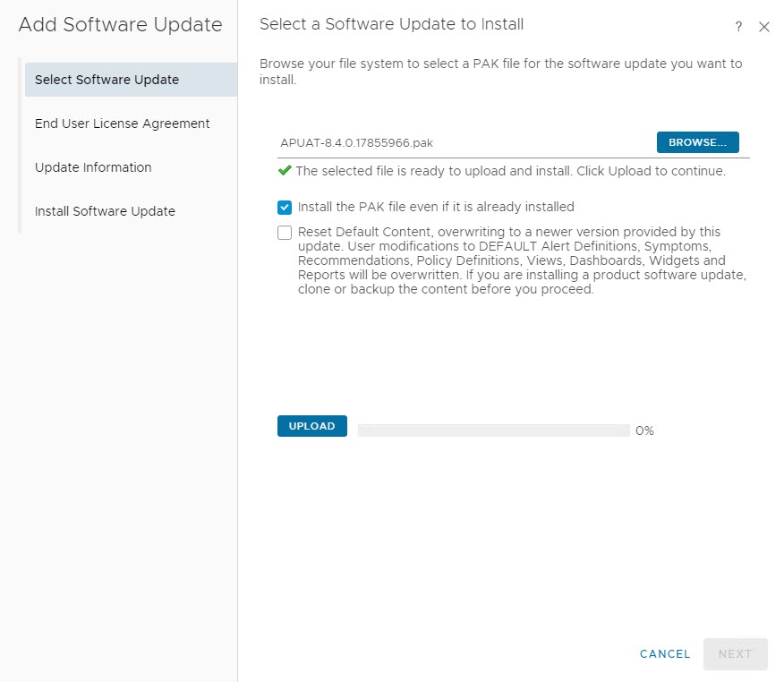Viewport: 784px width, 682px height.
Task: Open the help question mark icon
Action: click(x=738, y=27)
